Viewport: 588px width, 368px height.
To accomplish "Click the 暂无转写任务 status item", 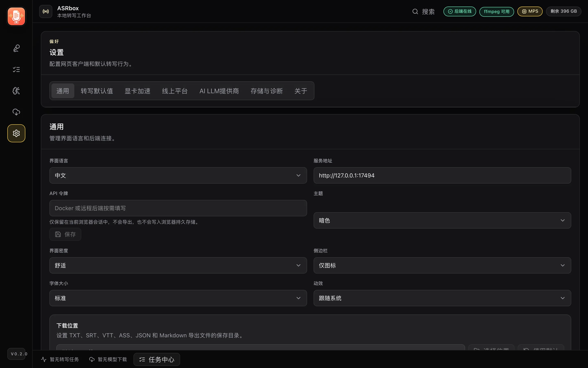I will 60,359.
